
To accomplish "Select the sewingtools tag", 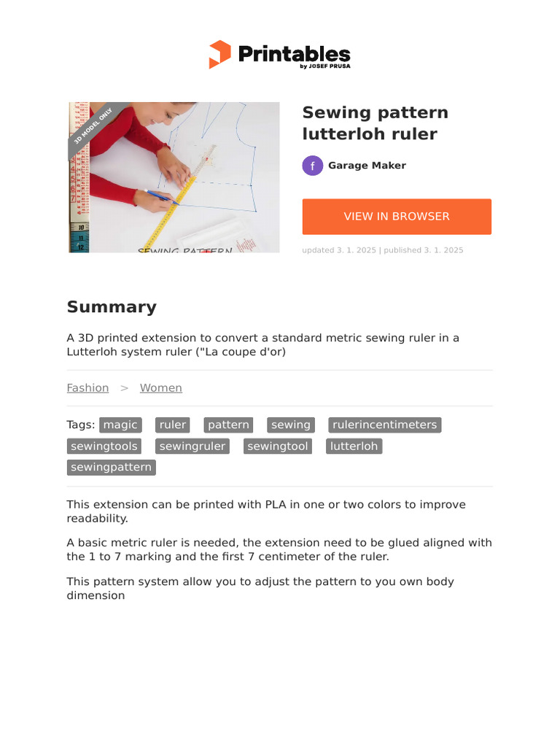I will [x=104, y=446].
